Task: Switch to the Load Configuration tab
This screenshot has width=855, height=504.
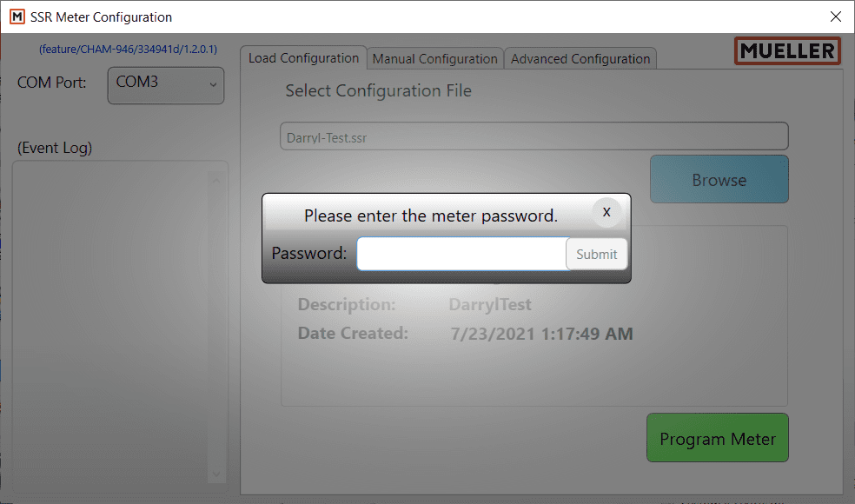Action: (x=303, y=58)
